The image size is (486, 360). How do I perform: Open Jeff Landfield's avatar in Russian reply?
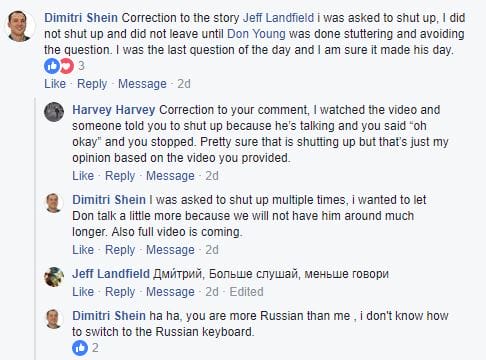click(54, 277)
